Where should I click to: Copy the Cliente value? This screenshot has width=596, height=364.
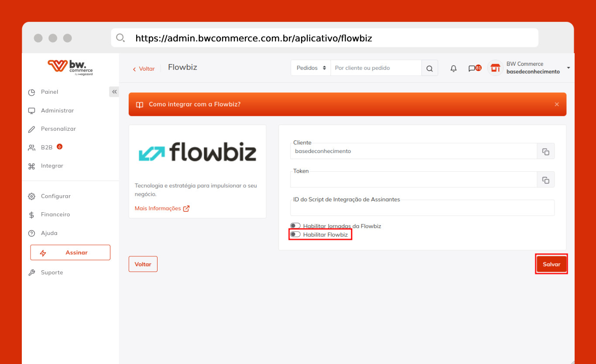point(546,151)
